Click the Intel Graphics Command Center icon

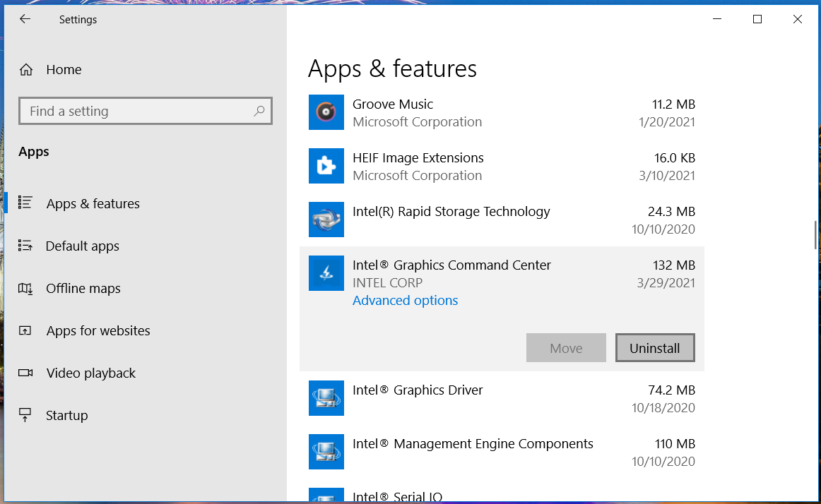tap(326, 273)
